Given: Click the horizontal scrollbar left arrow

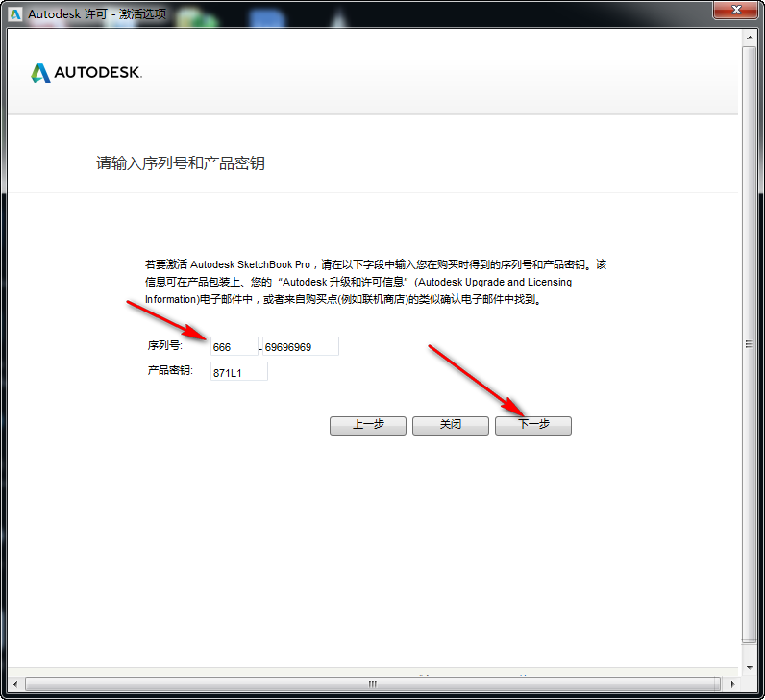Looking at the screenshot, I should pyautogui.click(x=15, y=684).
